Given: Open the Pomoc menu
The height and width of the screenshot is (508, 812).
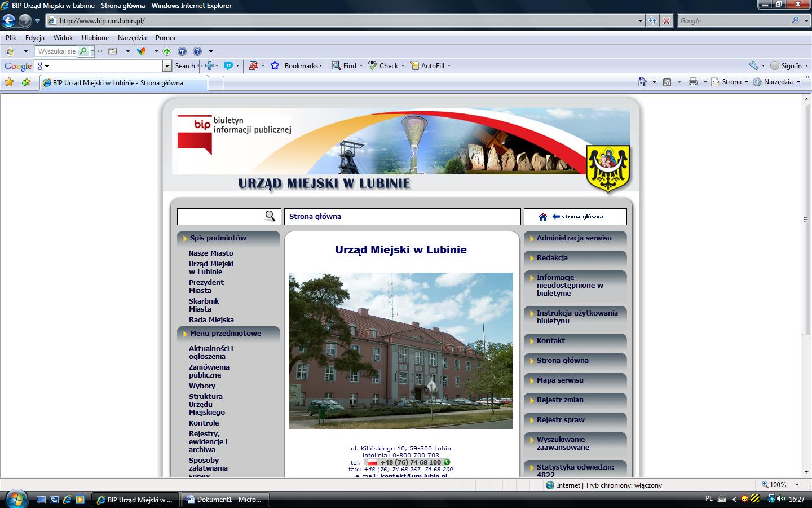Looking at the screenshot, I should click(166, 38).
